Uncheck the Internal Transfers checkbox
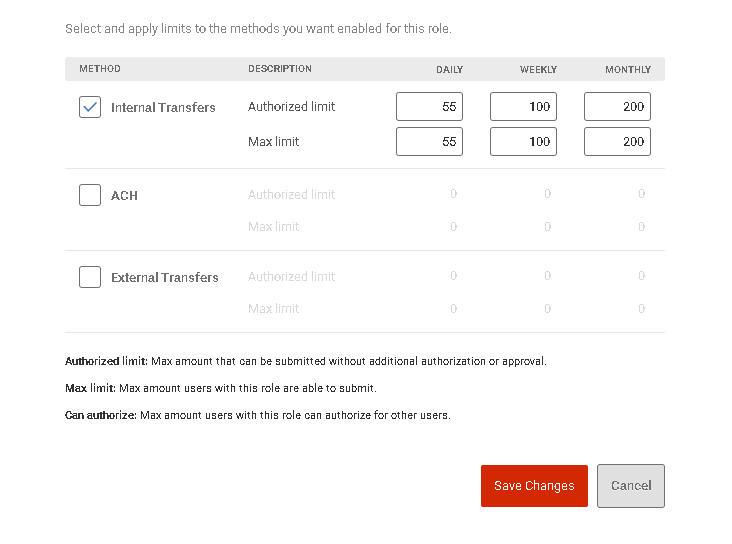 90,107
